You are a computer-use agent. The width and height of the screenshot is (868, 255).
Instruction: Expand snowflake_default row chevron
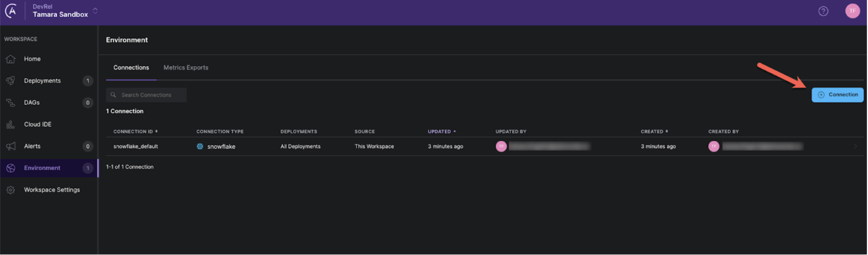855,146
